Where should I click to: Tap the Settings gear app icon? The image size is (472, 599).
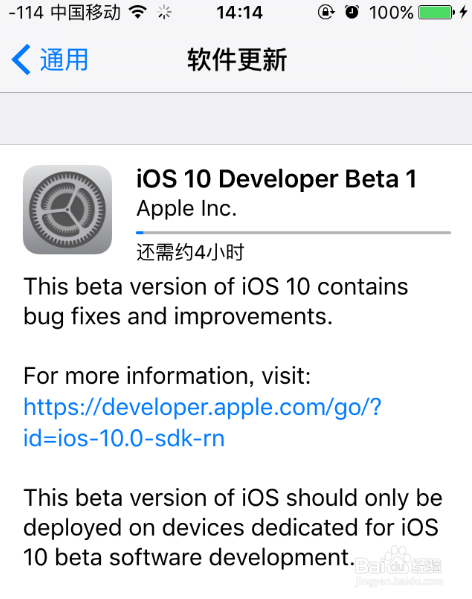[x=67, y=209]
